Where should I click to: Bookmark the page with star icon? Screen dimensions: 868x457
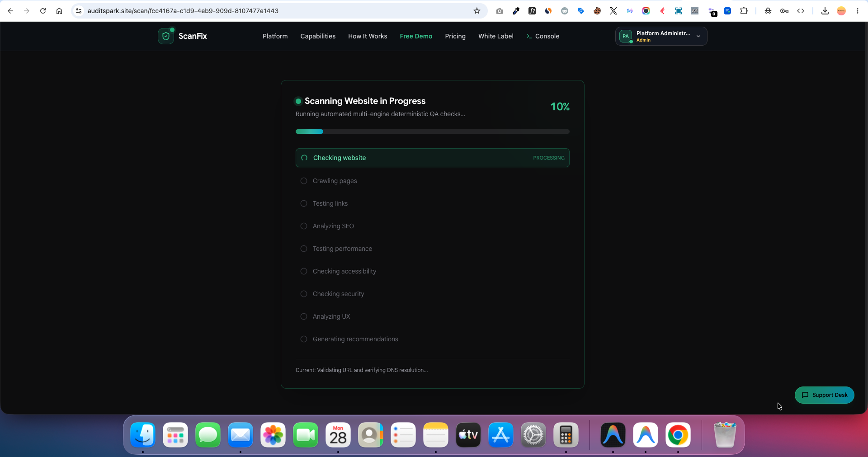pos(477,11)
